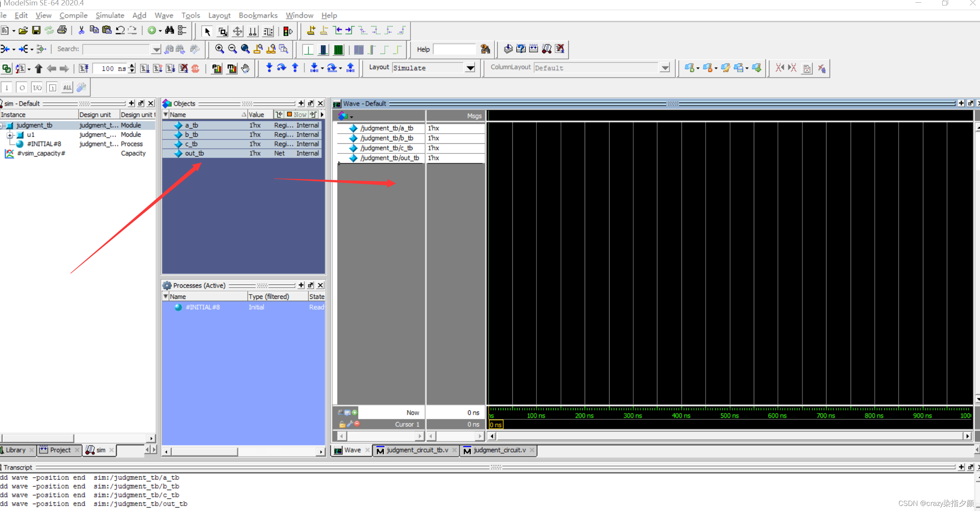Open the Performance profiling icon
This screenshot has width=980, height=511.
(217, 68)
